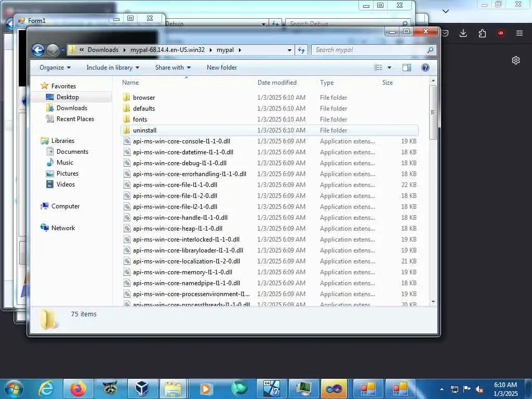
Task: Click Downloads in the address breadcrumb
Action: pyautogui.click(x=103, y=50)
